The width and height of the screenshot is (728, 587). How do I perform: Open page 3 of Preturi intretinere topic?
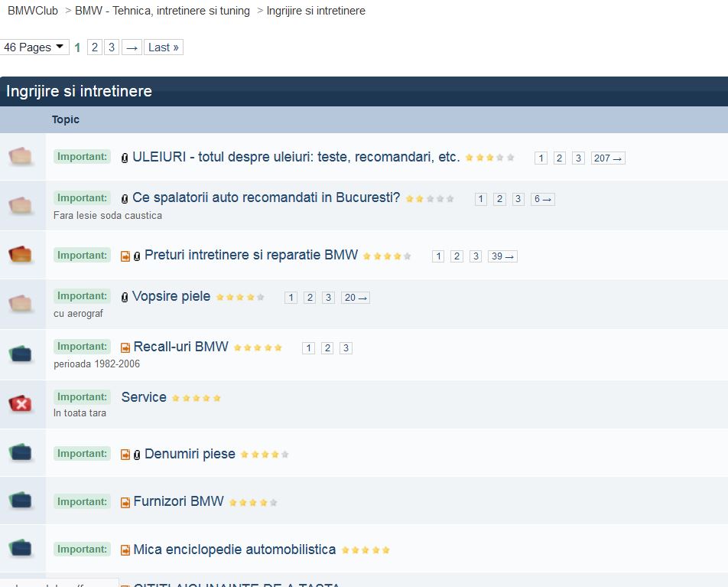pos(476,256)
